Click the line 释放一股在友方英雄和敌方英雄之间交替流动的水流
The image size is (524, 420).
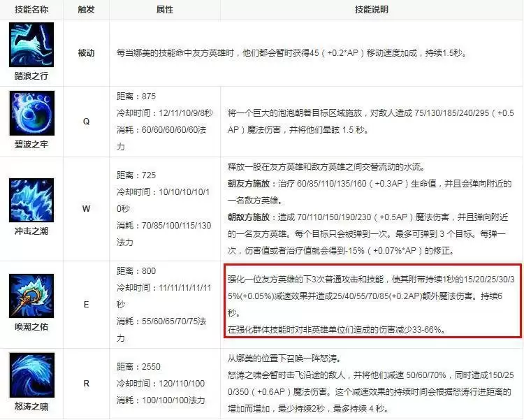coord(326,167)
